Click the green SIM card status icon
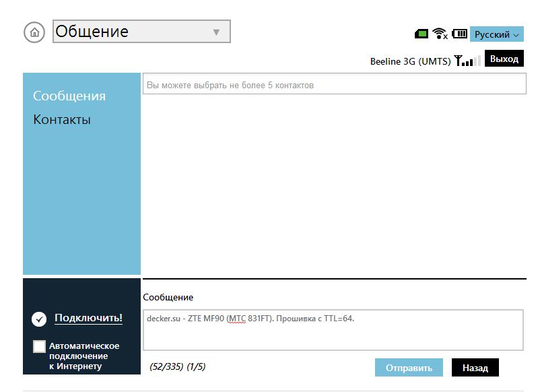540x392 pixels. 421,34
